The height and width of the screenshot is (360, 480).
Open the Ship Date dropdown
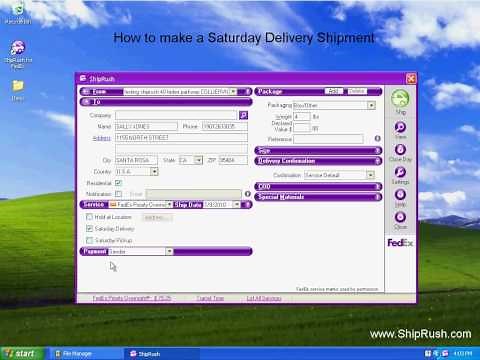point(236,204)
